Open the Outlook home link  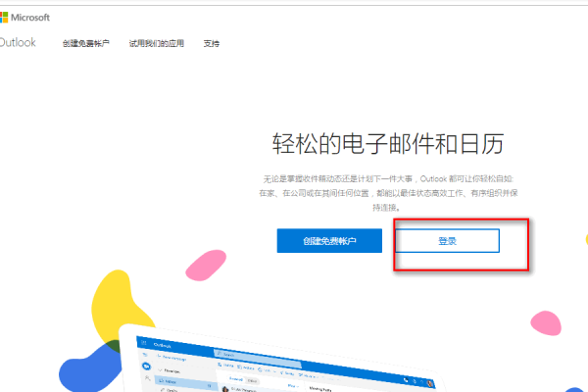(x=18, y=42)
